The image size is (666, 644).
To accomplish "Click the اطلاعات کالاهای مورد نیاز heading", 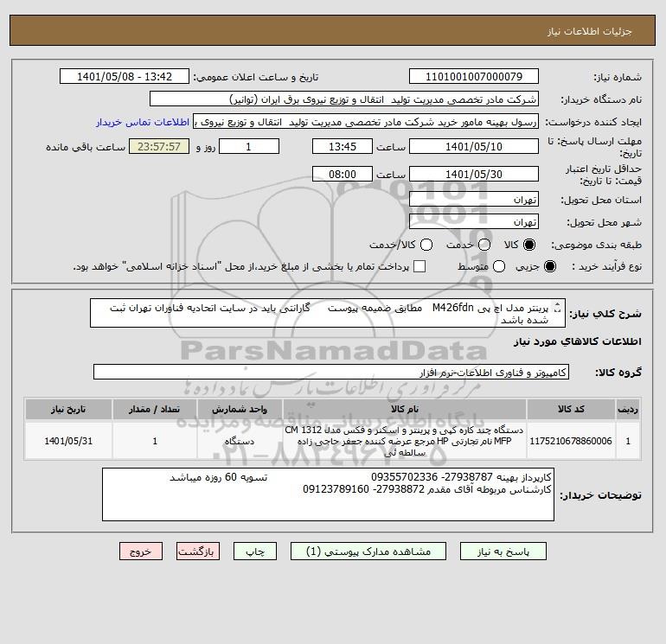I will (x=577, y=341).
